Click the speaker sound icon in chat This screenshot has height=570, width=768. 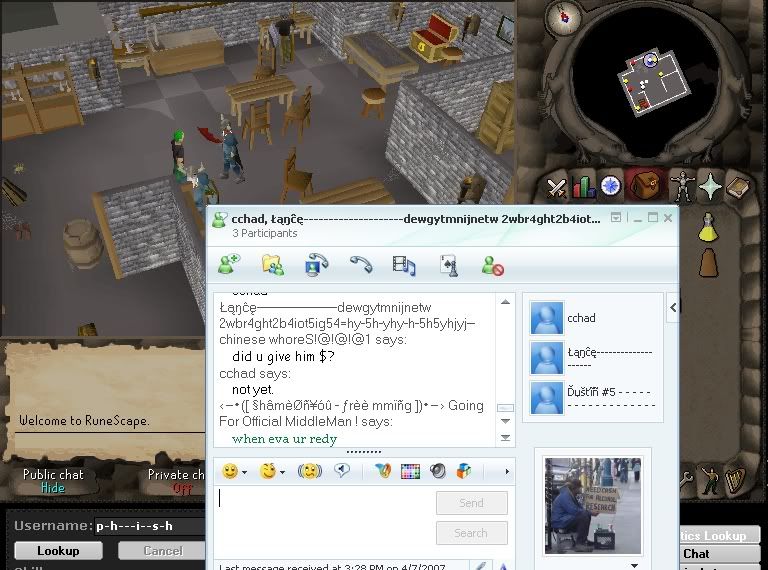tap(437, 471)
